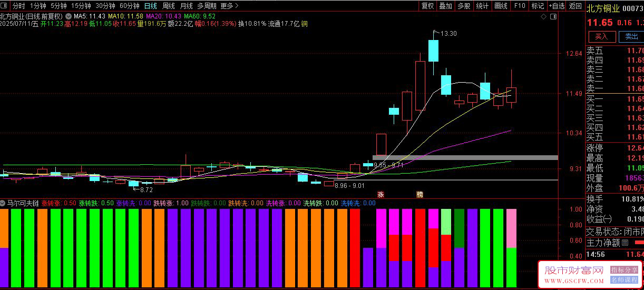The width and height of the screenshot is (644, 290).
Task: Click the 最高 highest price row
Action: (615, 158)
